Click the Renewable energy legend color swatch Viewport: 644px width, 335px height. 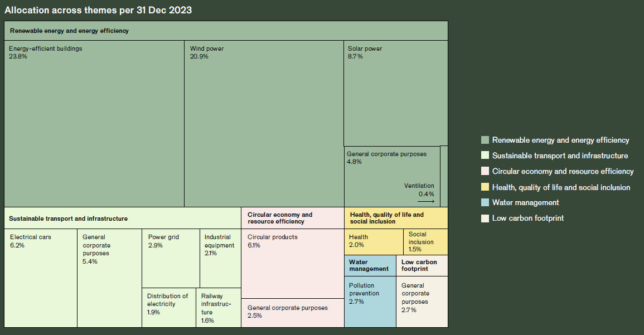click(x=485, y=140)
